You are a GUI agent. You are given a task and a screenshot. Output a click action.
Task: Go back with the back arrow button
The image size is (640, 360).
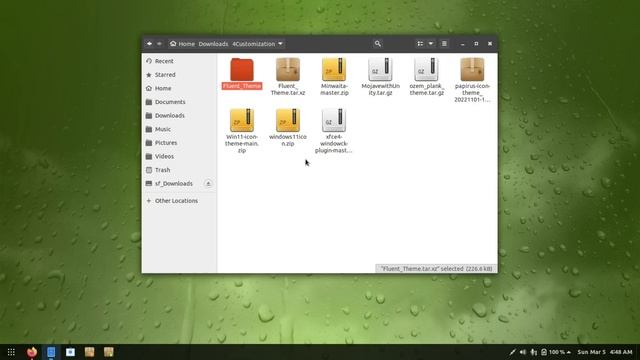[x=149, y=44]
